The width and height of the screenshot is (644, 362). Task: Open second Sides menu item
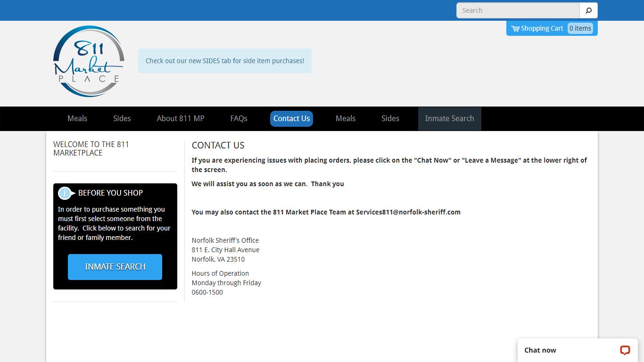pyautogui.click(x=390, y=118)
